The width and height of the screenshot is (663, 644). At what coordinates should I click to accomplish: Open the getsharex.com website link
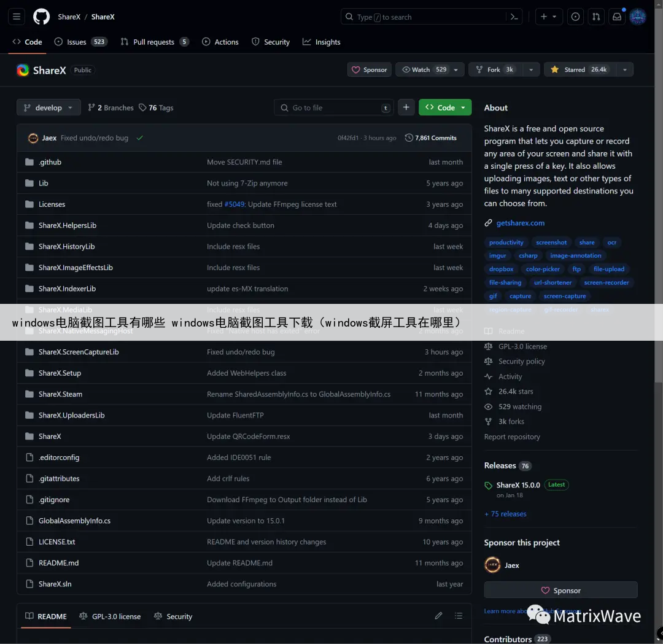tap(520, 223)
